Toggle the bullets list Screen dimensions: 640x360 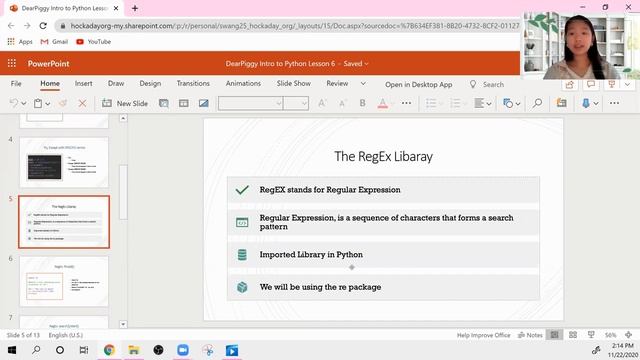431,103
